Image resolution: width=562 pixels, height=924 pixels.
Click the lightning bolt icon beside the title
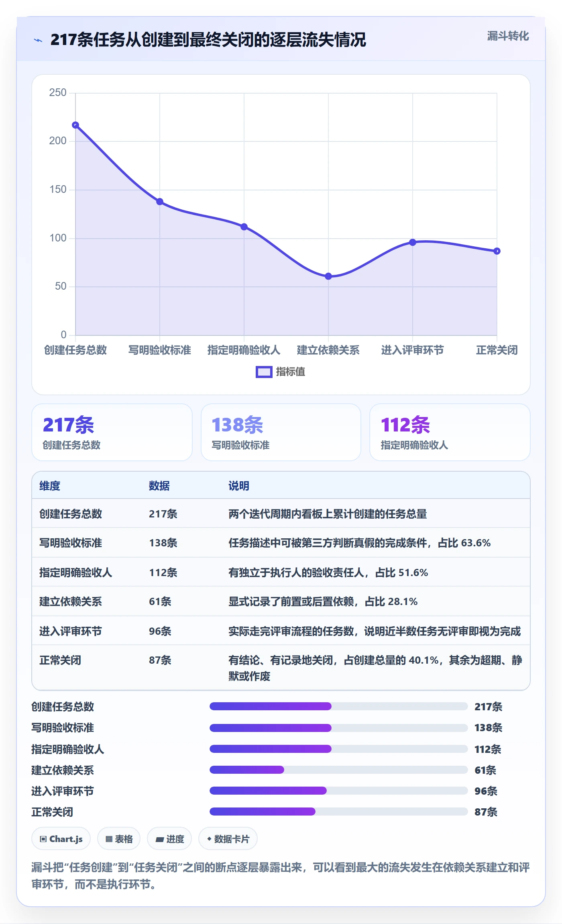[x=38, y=40]
